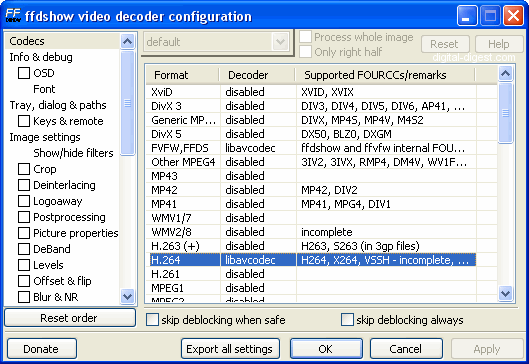Click the H.264 libavcodec decoder cell
529x364 pixels.
258,260
